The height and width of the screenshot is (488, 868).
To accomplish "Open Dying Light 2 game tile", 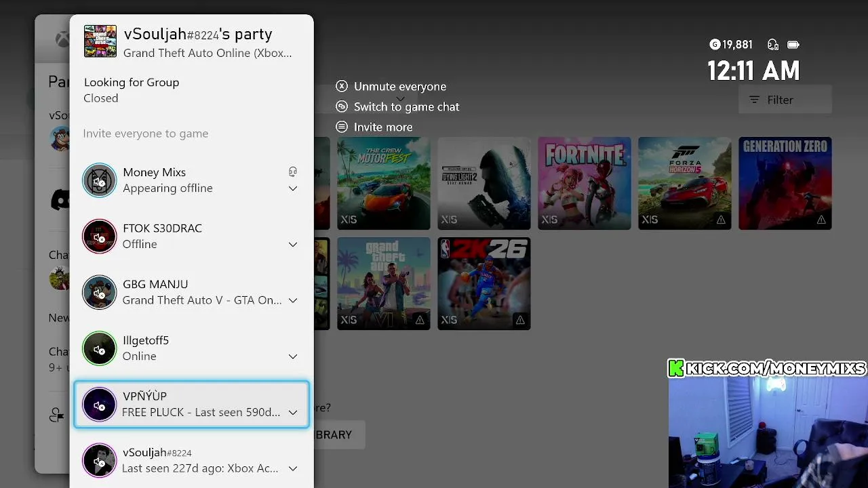I will pos(484,184).
